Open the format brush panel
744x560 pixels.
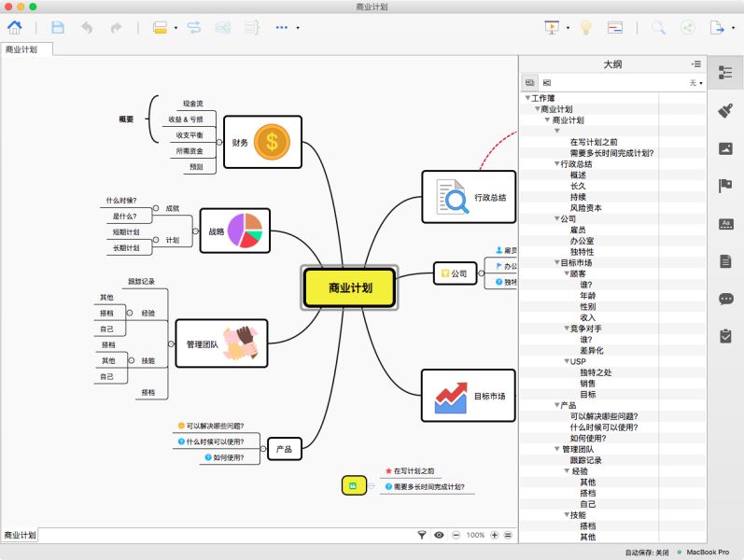tap(725, 110)
